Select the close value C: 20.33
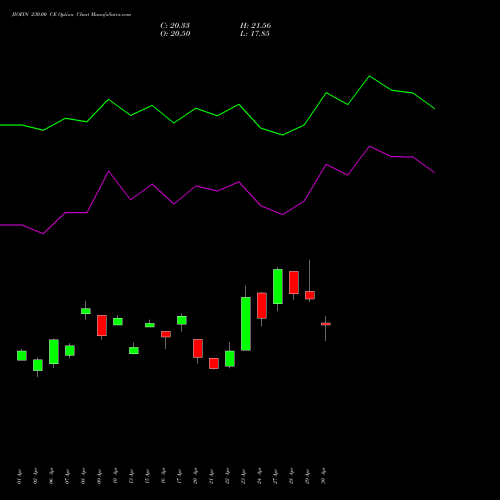Screen dimensions: 500x500 click(175, 26)
